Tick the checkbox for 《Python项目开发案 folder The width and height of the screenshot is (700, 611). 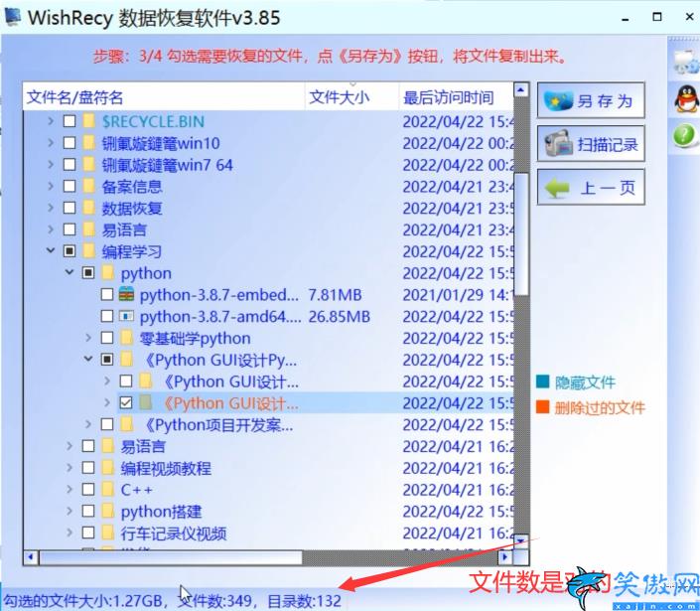(x=107, y=424)
